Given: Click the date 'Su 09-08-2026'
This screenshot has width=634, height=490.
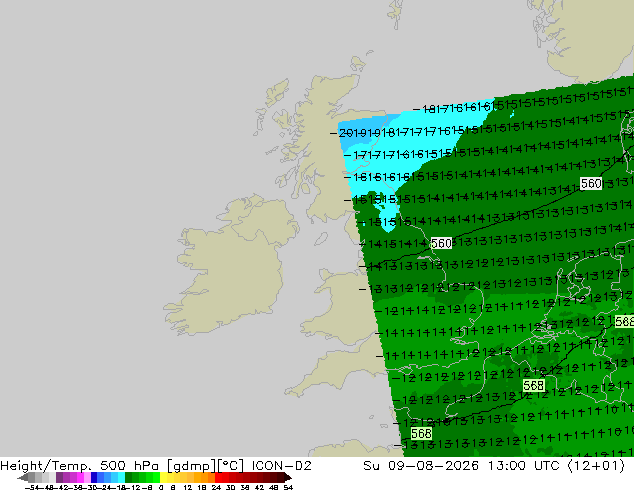Looking at the screenshot, I should point(421,466).
